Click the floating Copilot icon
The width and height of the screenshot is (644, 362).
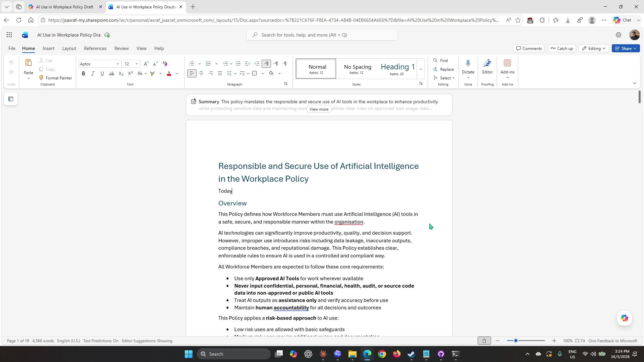[624, 318]
